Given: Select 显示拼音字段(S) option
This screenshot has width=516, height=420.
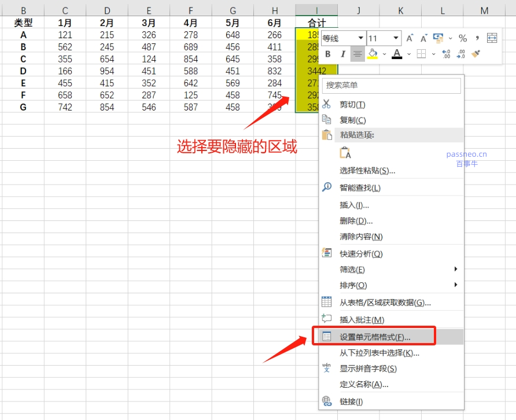Looking at the screenshot, I should [x=391, y=369].
